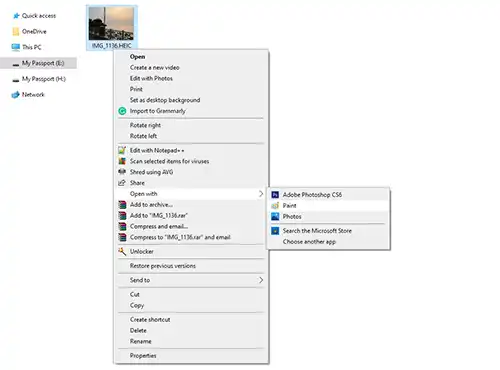Click the My Passport (H:) drive icon
500x370 pixels.
(x=16, y=80)
